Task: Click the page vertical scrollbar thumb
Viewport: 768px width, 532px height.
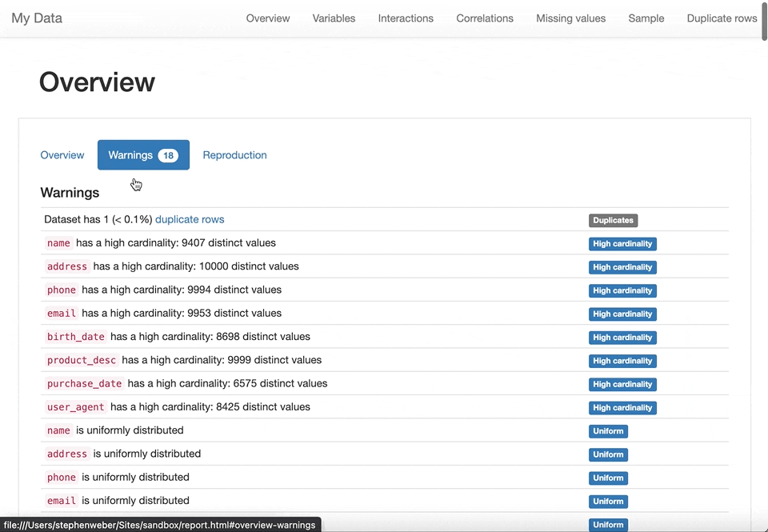Action: [765, 21]
